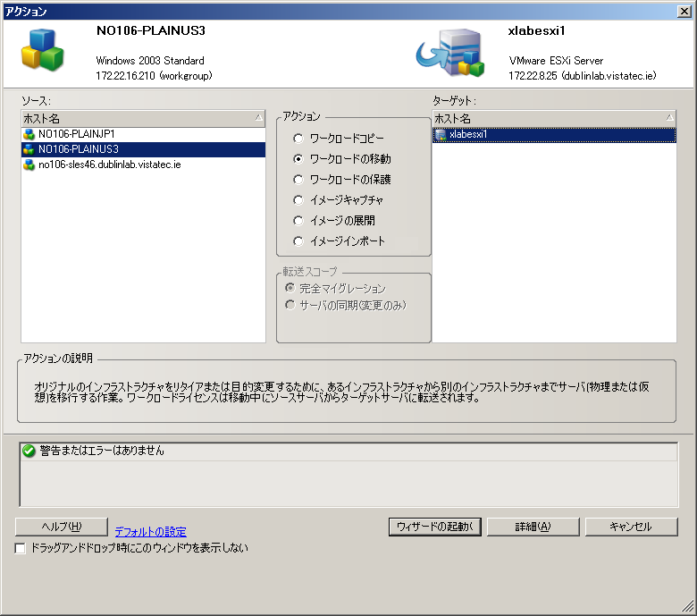697x616 pixels.
Task: Click the workload icon beside NO106-PLAINUS3 row
Action: pyautogui.click(x=29, y=149)
